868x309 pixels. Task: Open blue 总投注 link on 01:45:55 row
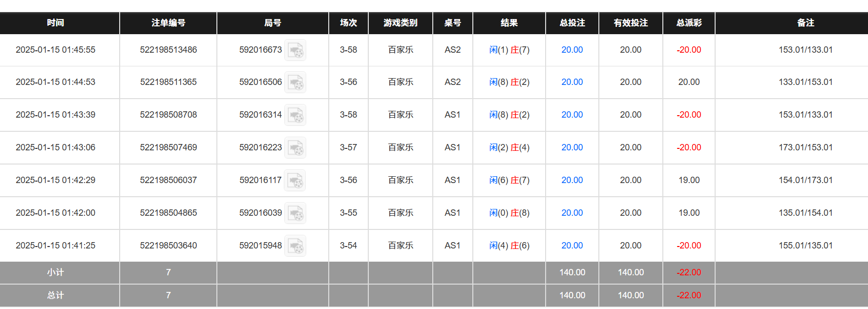(572, 50)
